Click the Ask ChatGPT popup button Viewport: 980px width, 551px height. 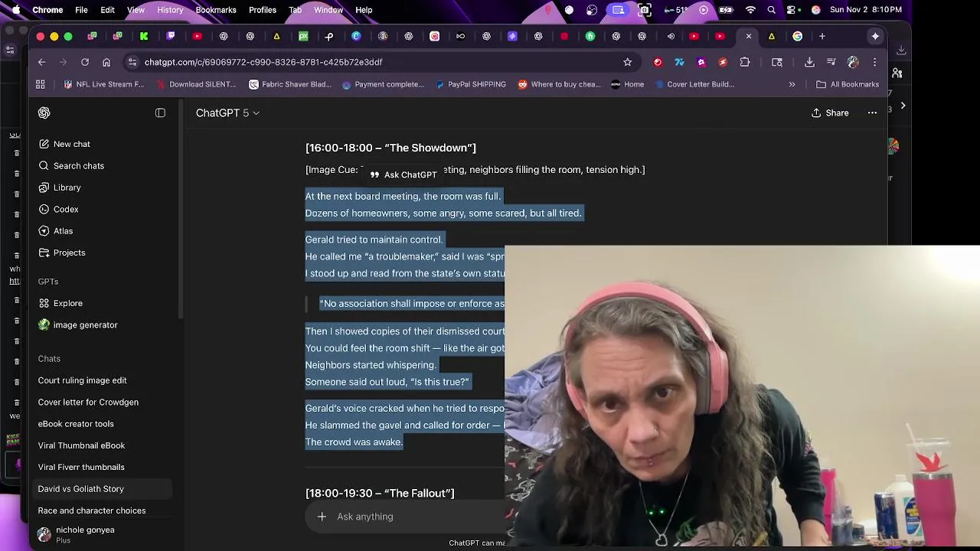click(403, 174)
